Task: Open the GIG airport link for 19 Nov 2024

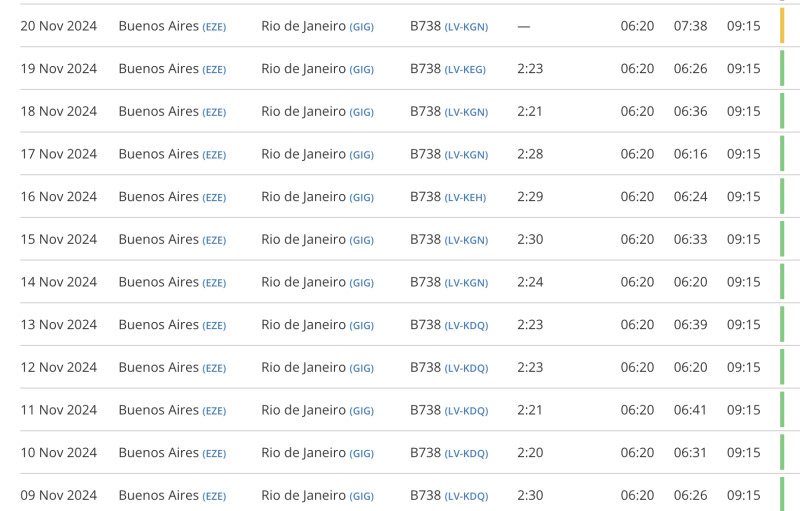Action: pyautogui.click(x=361, y=70)
